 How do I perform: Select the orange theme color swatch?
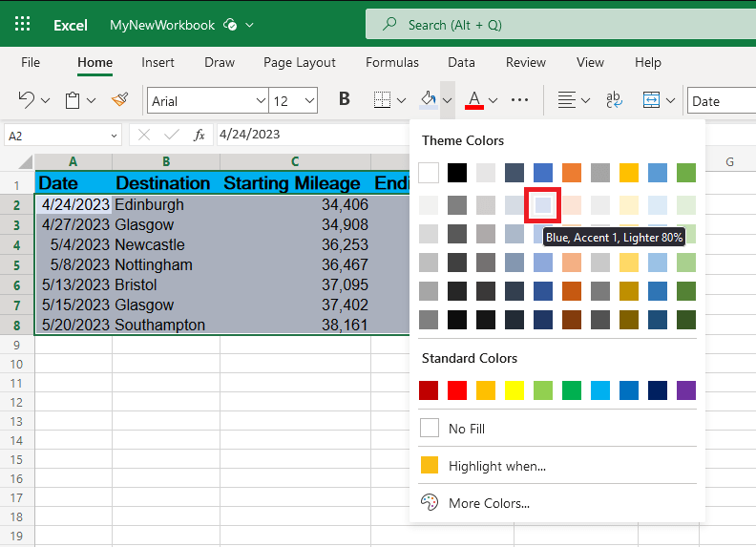pyautogui.click(x=572, y=173)
